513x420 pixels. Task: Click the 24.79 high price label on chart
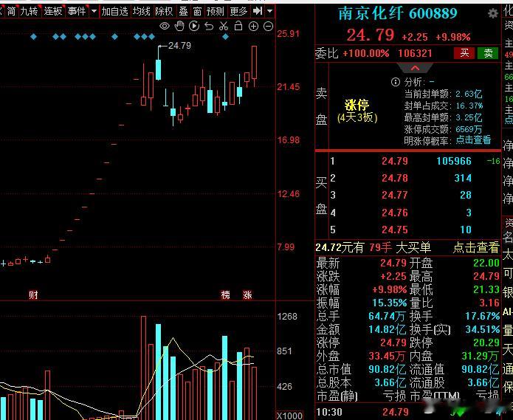[179, 46]
